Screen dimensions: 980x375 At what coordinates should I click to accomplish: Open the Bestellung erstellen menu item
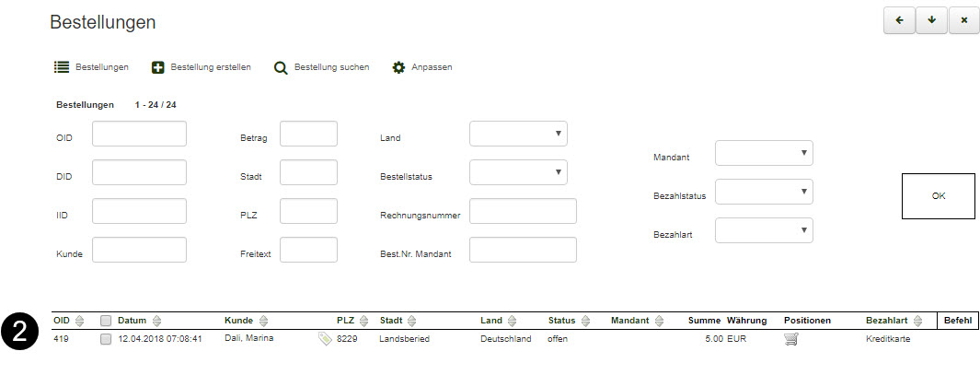tap(201, 67)
